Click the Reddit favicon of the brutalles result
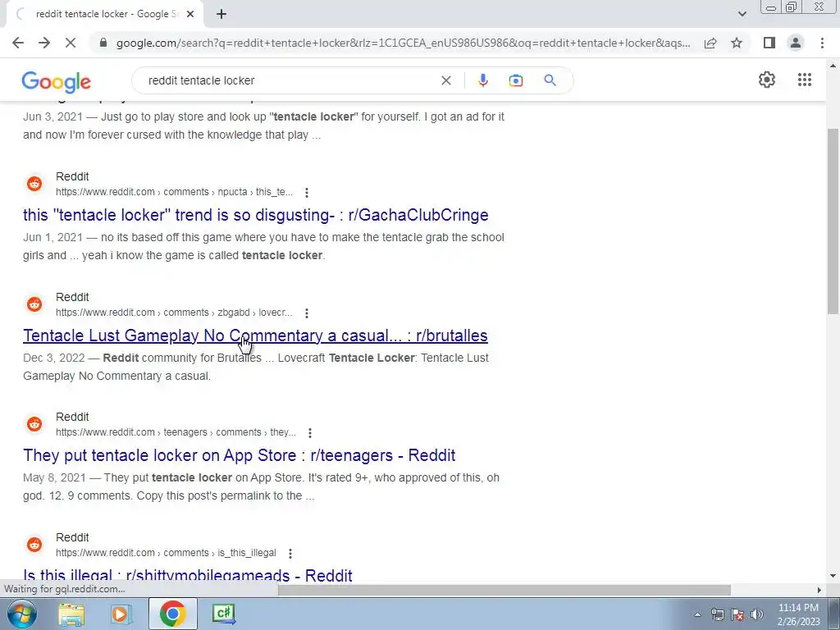840x630 pixels. point(34,304)
